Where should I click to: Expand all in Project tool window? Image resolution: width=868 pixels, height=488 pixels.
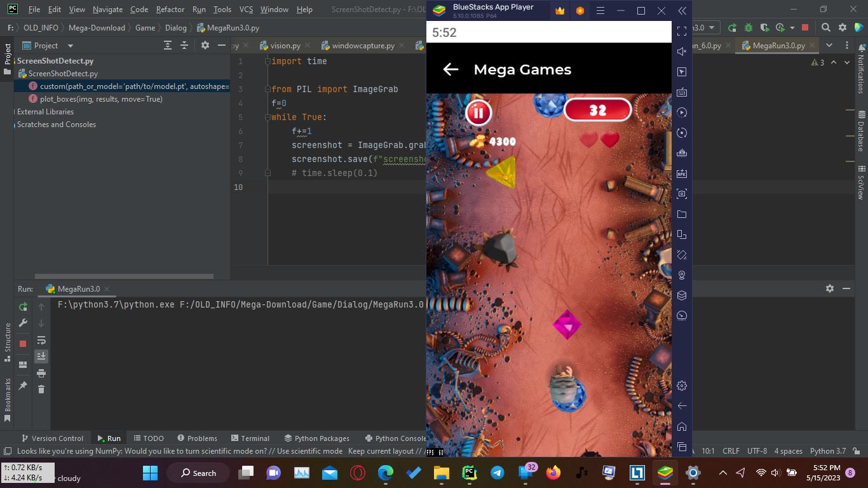tap(168, 45)
